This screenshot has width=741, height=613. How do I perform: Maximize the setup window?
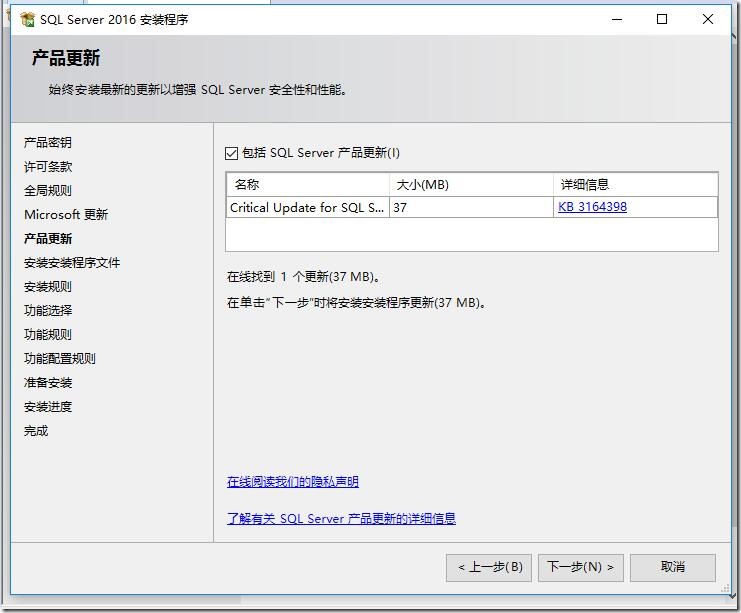662,19
